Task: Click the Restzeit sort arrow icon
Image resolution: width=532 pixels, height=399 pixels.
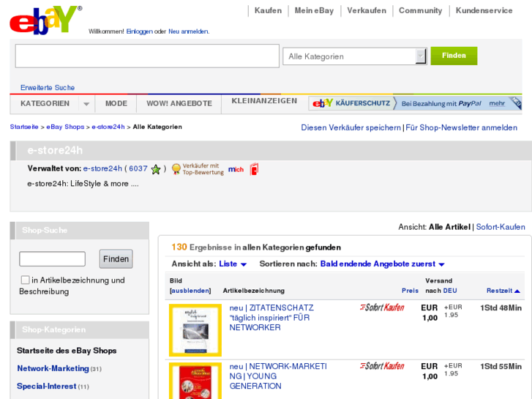Action: click(517, 291)
